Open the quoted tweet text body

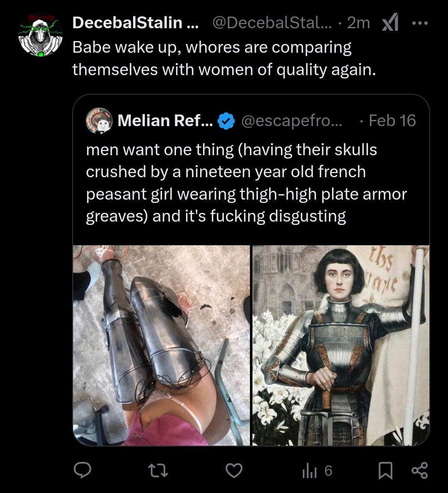click(x=246, y=183)
